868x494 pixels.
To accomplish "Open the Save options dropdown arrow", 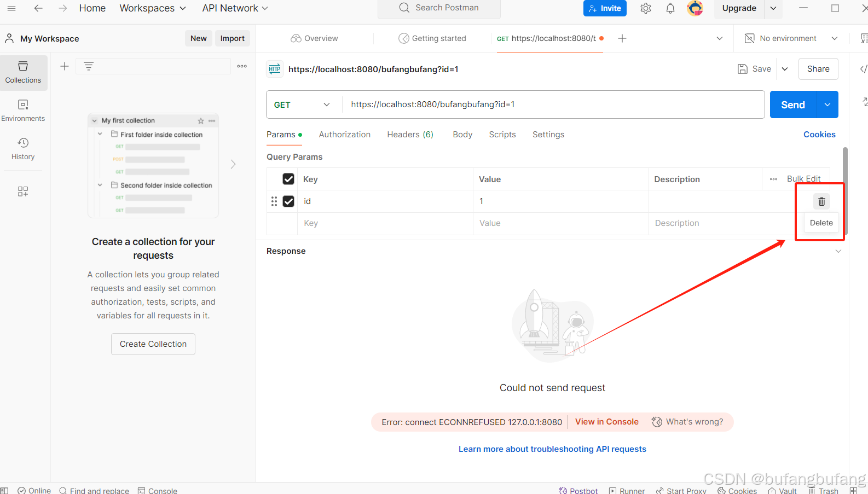I will [x=785, y=69].
